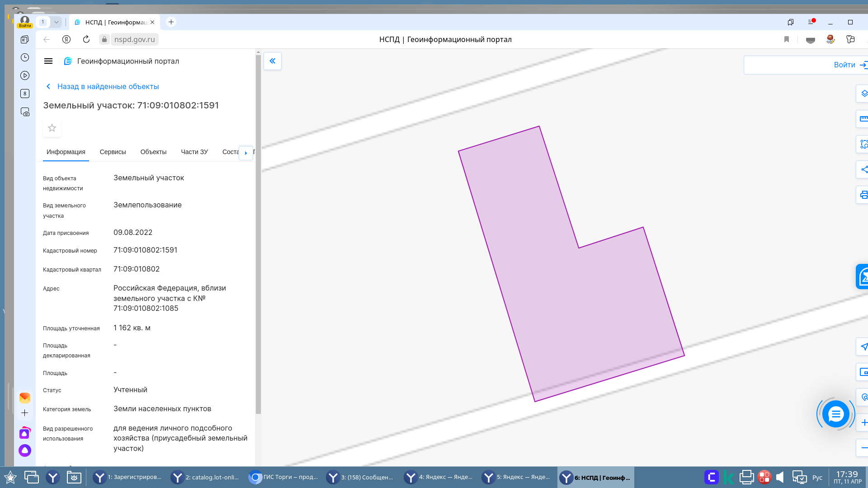Open ГИС Торги taskbar window
Viewport: 868px width, 488px height.
point(284,477)
